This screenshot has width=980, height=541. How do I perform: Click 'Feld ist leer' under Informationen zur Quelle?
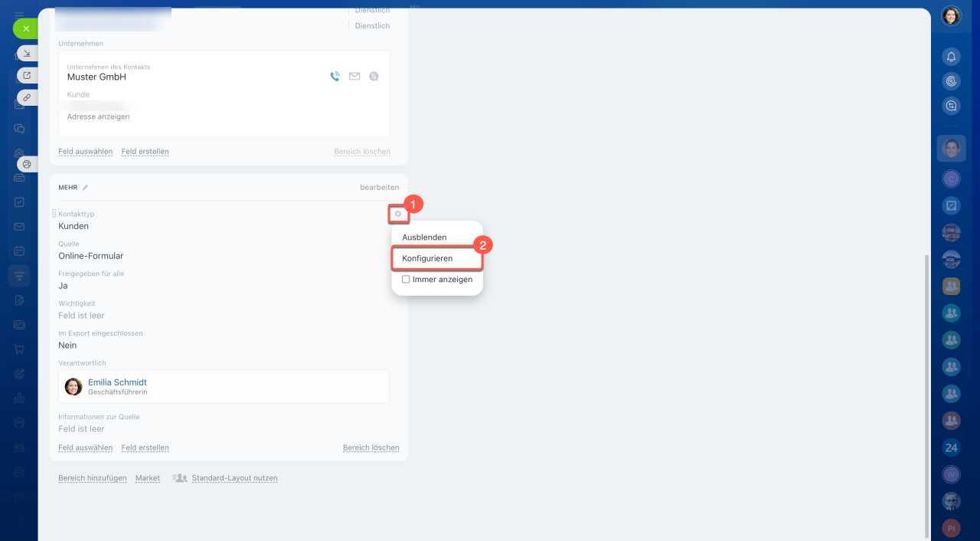pos(81,429)
